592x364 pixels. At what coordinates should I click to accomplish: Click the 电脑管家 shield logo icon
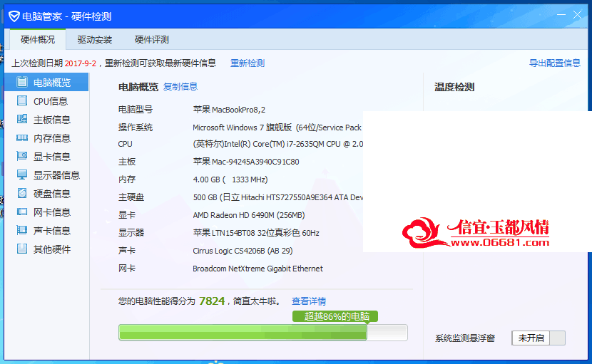coord(14,16)
